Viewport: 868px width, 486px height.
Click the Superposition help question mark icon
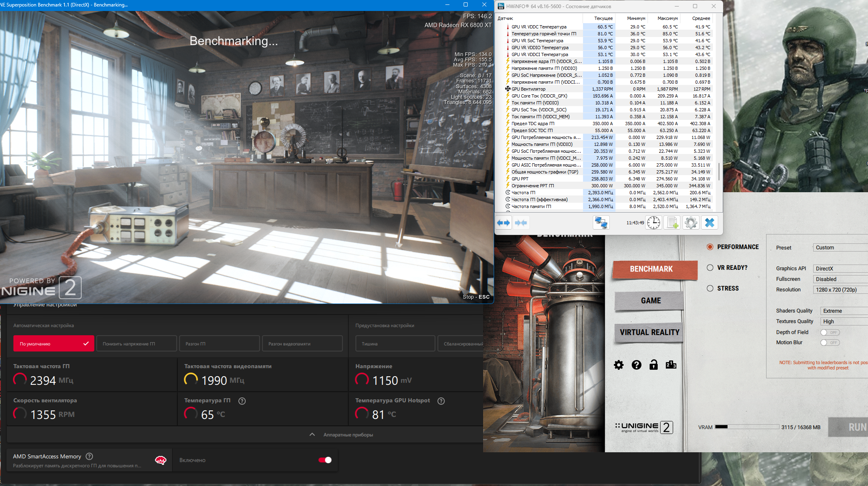[x=636, y=365]
